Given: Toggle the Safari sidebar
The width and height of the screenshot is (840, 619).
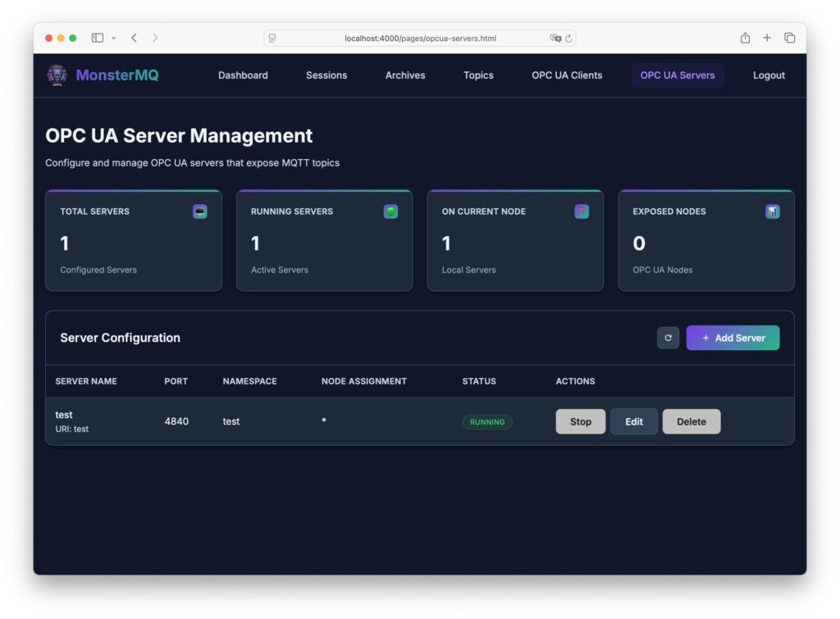Looking at the screenshot, I should click(98, 38).
